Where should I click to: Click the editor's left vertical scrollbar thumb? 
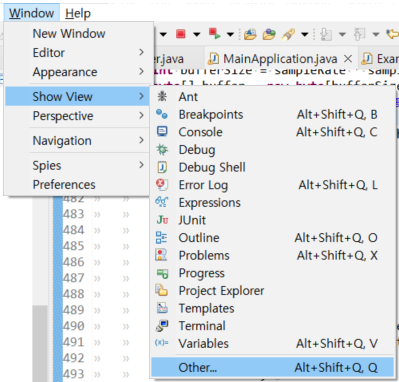tap(40, 343)
